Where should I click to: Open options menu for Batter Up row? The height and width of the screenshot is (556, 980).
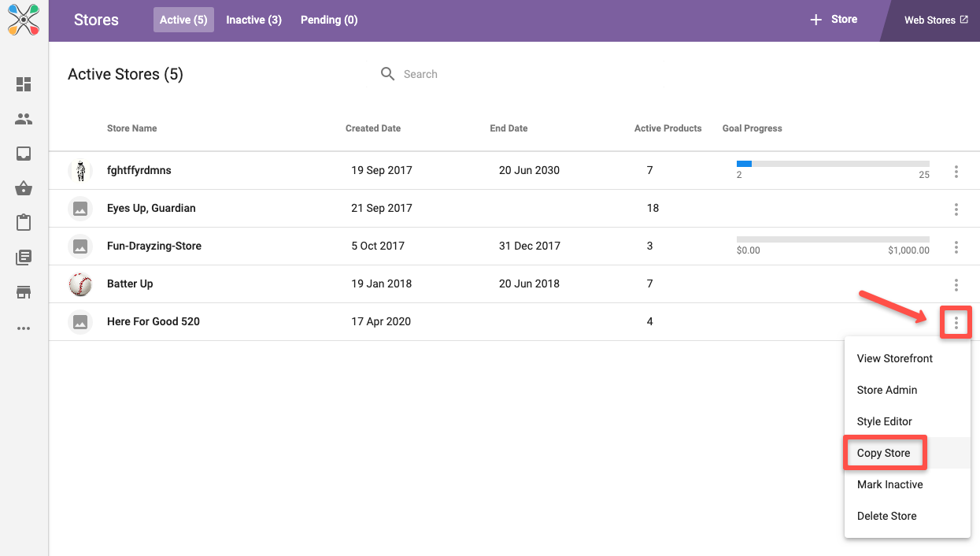click(956, 285)
